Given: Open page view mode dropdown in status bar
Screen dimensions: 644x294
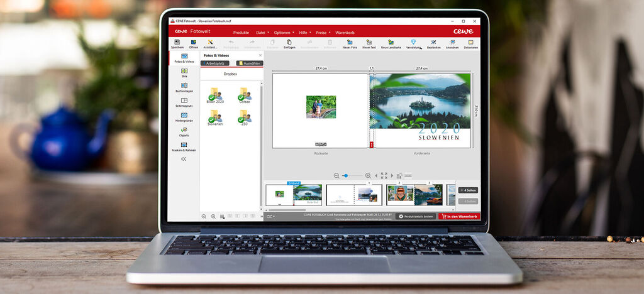Looking at the screenshot, I should 270,216.
